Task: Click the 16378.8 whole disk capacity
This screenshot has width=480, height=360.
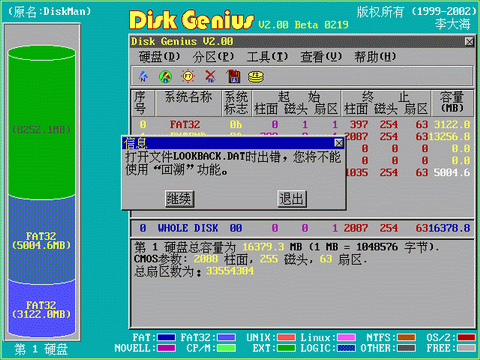Action: 449,228
